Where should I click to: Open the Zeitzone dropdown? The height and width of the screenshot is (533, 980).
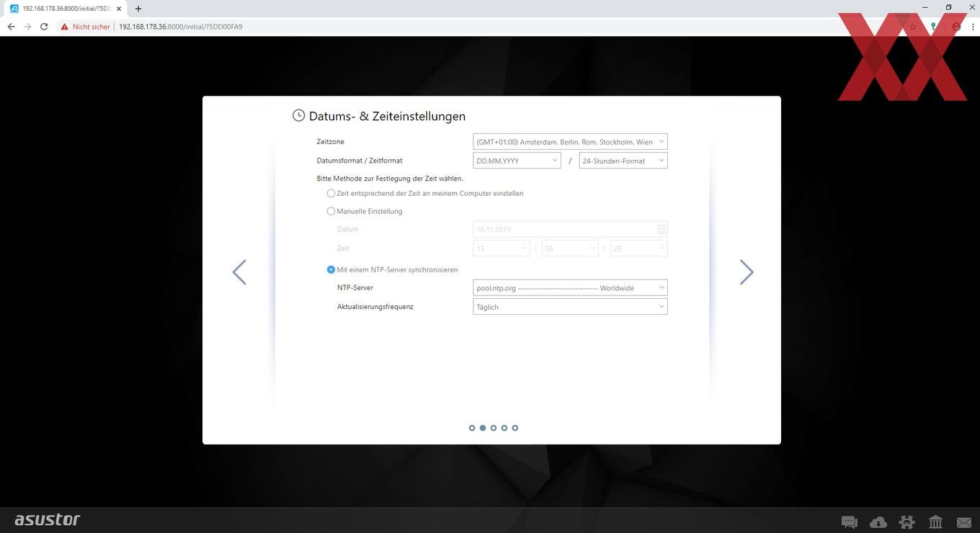[570, 142]
